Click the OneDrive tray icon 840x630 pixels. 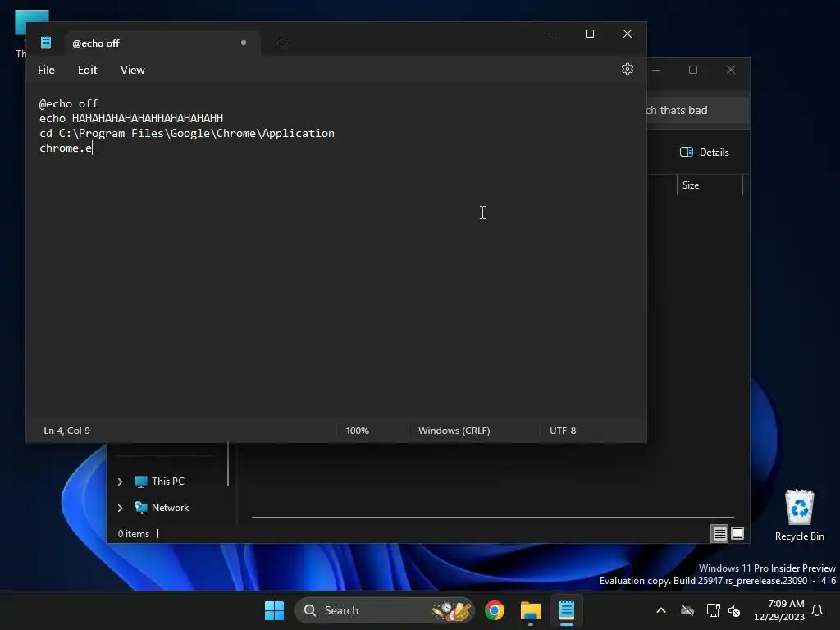[687, 610]
